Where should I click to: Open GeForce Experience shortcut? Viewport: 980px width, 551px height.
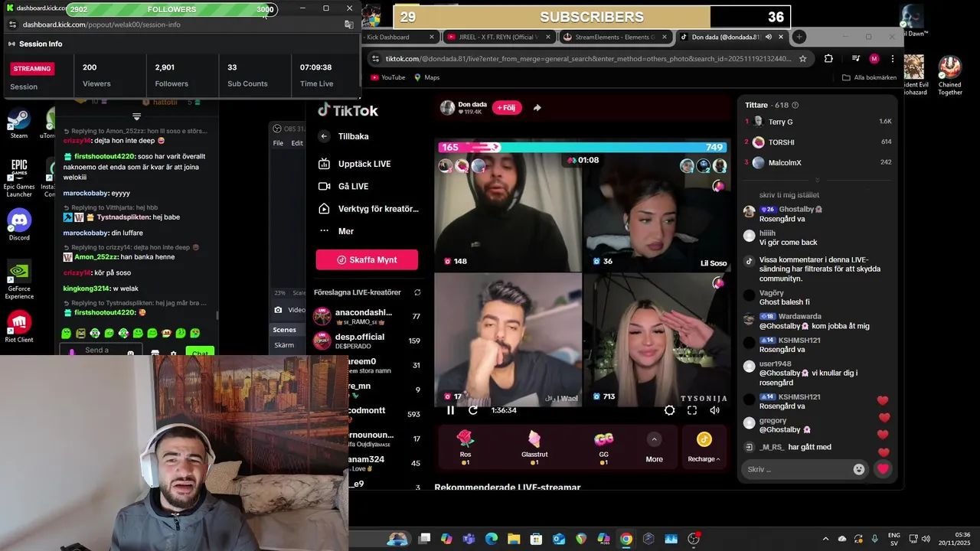[x=19, y=279]
